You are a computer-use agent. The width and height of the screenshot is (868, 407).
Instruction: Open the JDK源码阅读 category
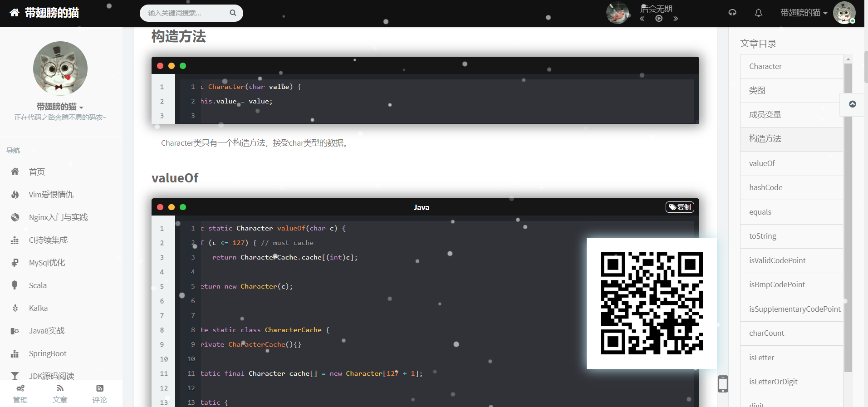51,376
